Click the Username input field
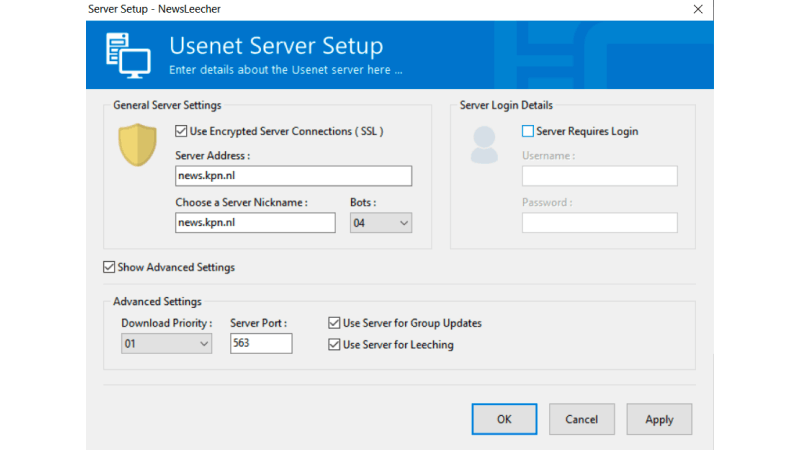Screen dimensions: 800x450 599,176
